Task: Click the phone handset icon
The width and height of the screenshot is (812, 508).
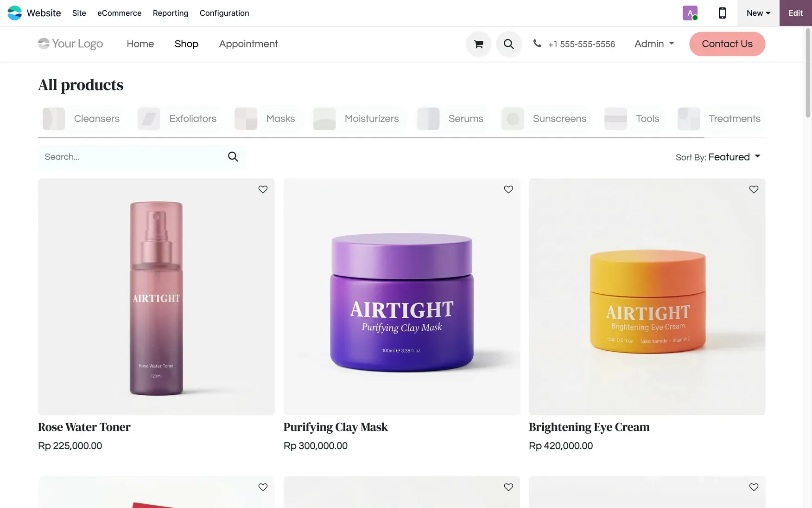Action: click(x=537, y=44)
